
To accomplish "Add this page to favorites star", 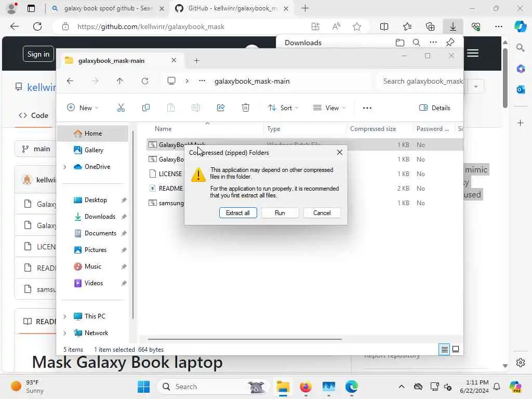I will pos(356,26).
